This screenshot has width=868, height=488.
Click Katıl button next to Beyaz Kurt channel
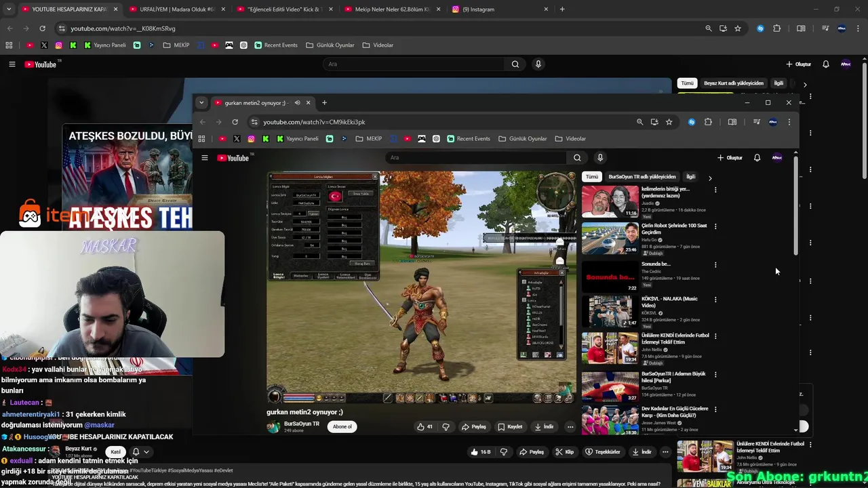[x=115, y=451]
